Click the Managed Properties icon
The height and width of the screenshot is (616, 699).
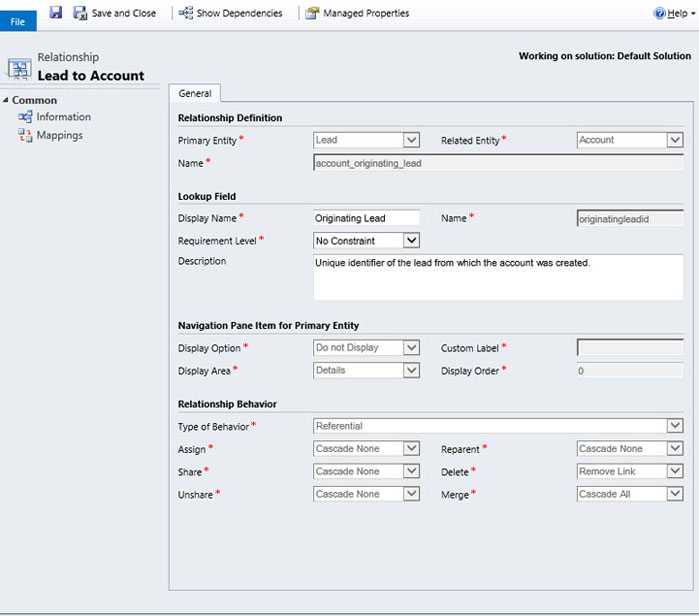313,13
